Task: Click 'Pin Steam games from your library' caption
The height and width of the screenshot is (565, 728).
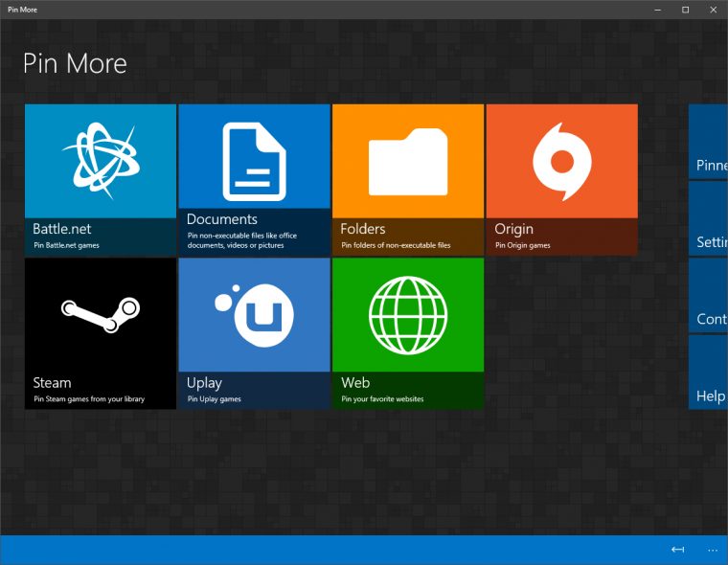Action: click(x=89, y=398)
